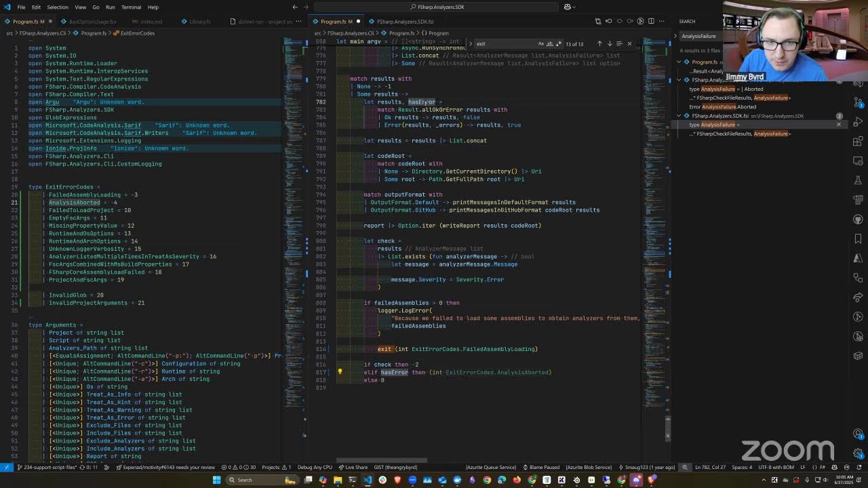This screenshot has width=868, height=488.
Task: Click 'Ln 782, Col 27' cursor position
Action: tap(710, 467)
